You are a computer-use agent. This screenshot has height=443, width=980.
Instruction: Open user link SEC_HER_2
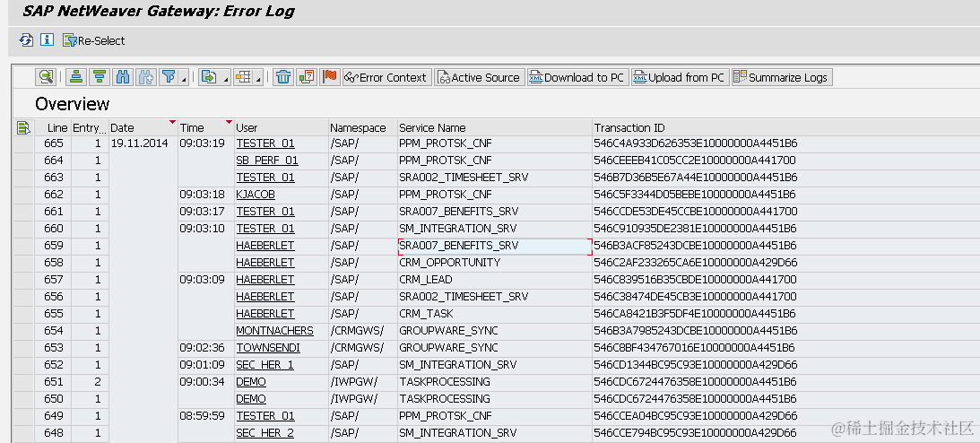coord(265,433)
